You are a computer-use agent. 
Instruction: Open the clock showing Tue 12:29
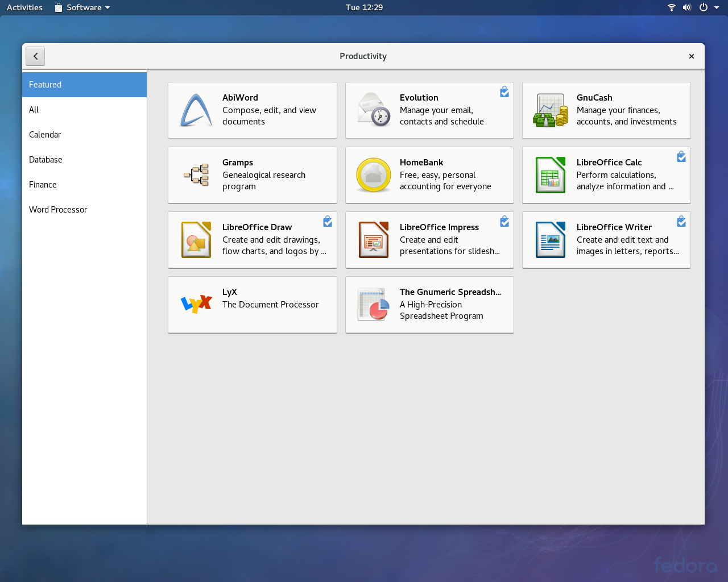(x=364, y=7)
